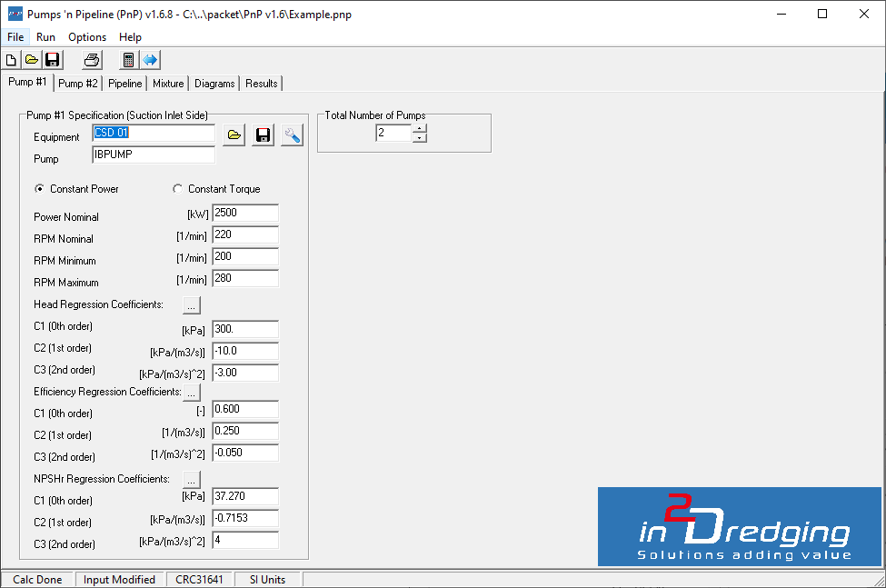Screen dimensions: 886x588
Task: Switch to the Diagrams tab
Action: click(214, 84)
